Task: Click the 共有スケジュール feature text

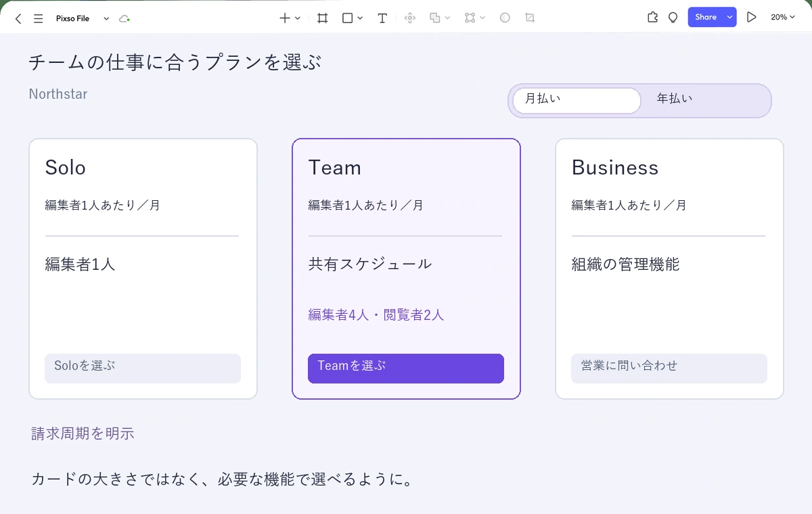Action: click(x=370, y=264)
